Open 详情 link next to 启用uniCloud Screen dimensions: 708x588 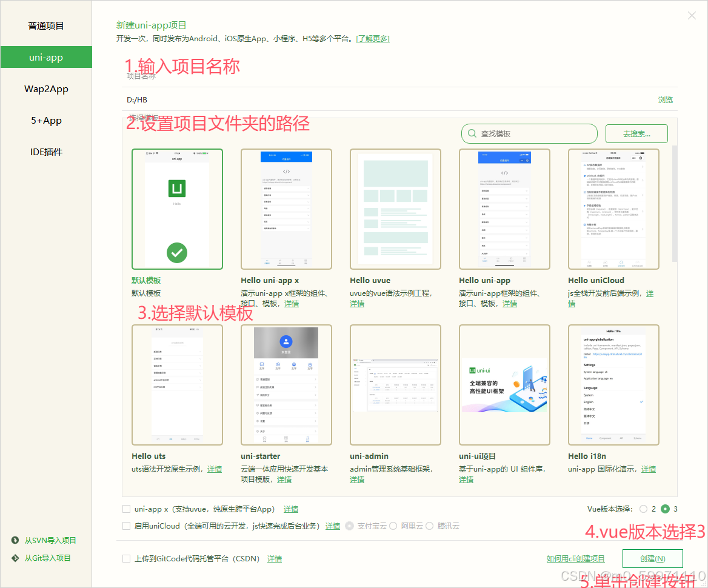point(333,526)
